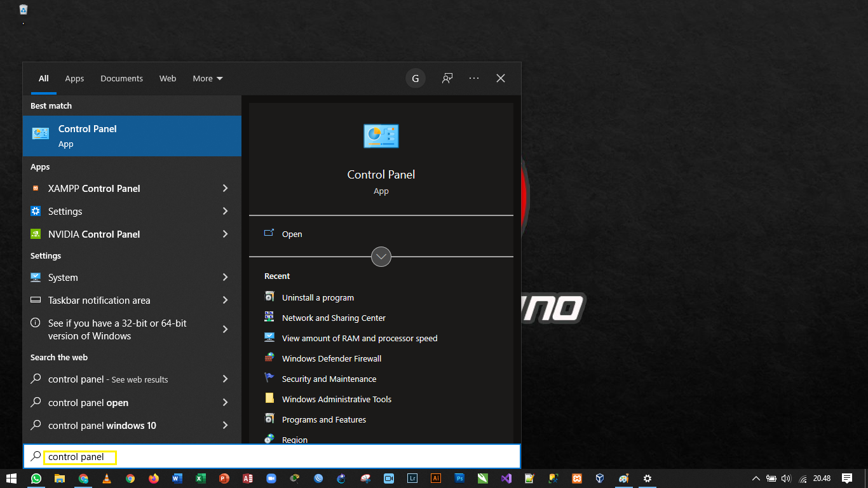The height and width of the screenshot is (488, 868).
Task: Open the Recycle Bin desktop icon
Action: [24, 10]
